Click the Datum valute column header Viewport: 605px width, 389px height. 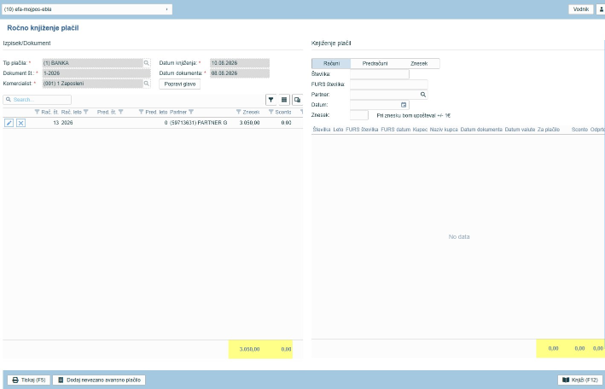[520, 130]
